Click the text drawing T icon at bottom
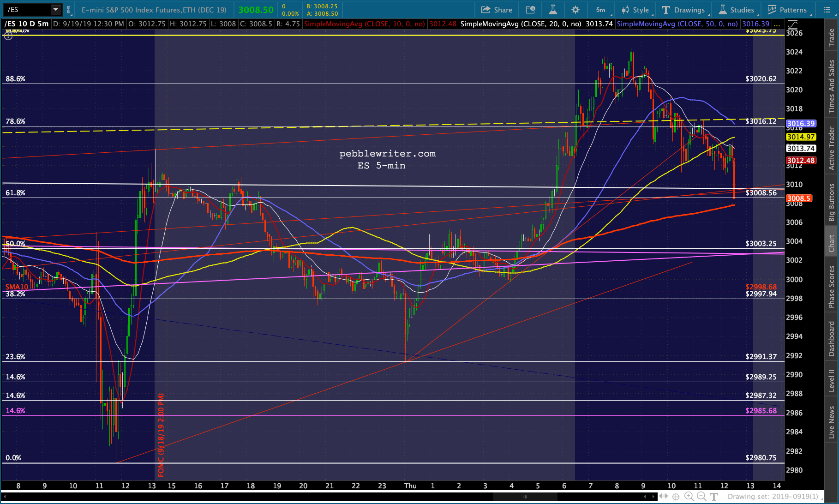 [714, 497]
